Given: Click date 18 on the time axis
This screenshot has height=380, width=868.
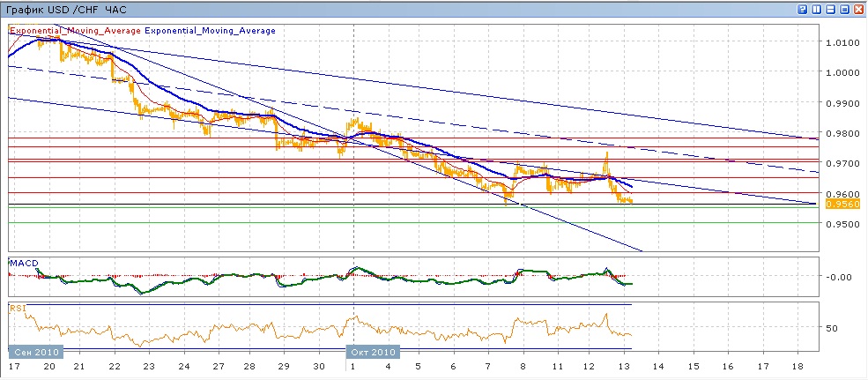Looking at the screenshot, I should click(798, 365).
